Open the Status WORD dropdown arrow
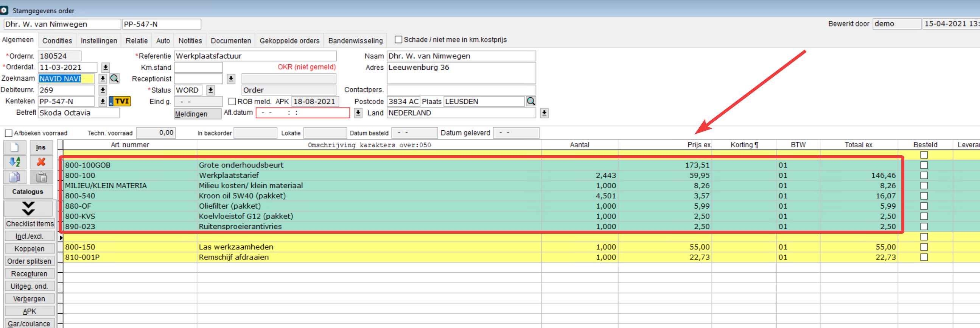The height and width of the screenshot is (328, 980). [x=210, y=90]
